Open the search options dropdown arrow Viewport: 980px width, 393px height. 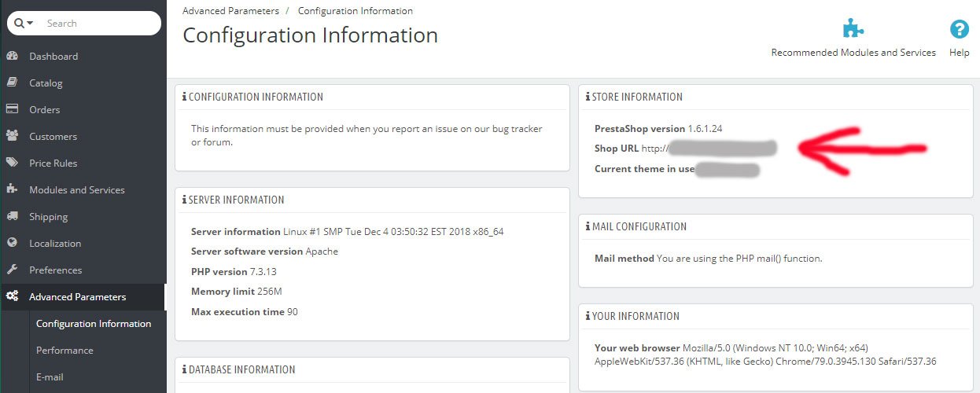(x=30, y=24)
